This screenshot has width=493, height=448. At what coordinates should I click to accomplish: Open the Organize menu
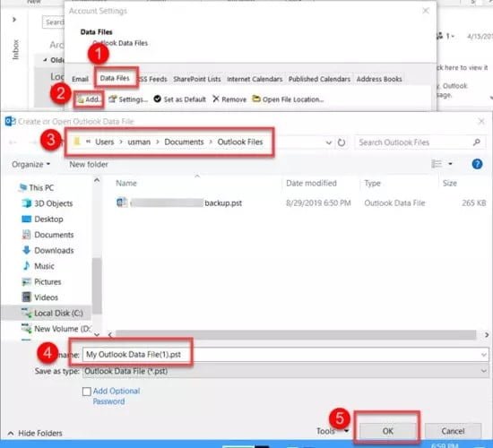[x=30, y=165]
